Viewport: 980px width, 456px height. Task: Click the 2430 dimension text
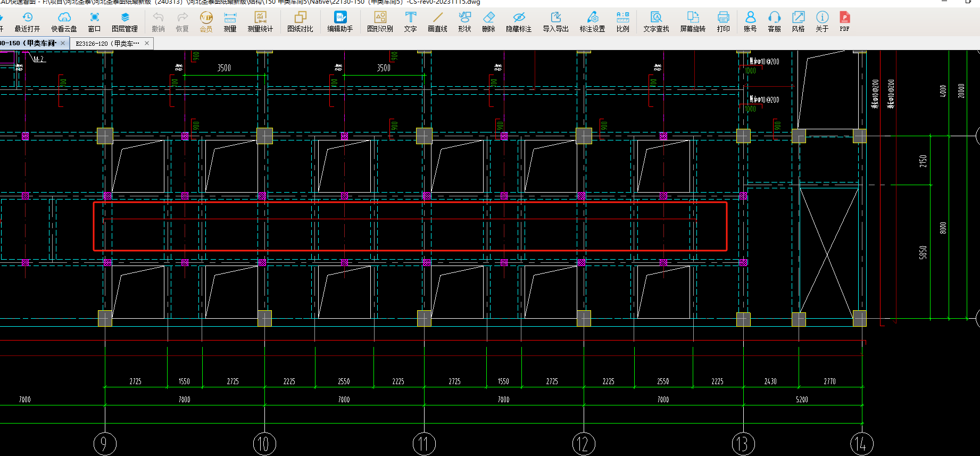coord(770,381)
